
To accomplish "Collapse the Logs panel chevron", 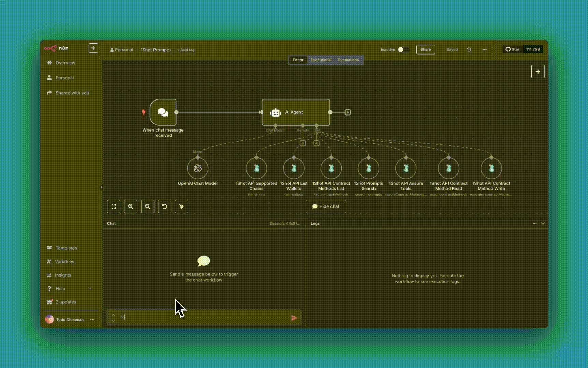I will click(543, 224).
